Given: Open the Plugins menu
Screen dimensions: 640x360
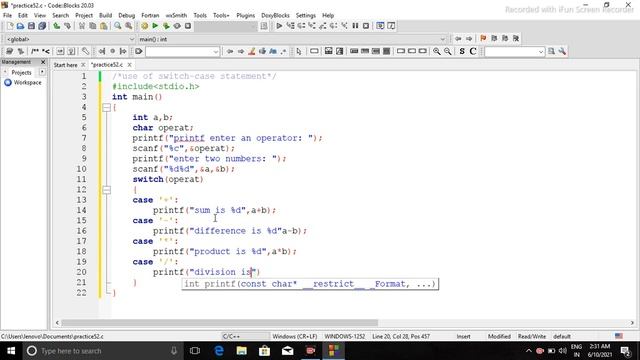Looking at the screenshot, I should (x=245, y=15).
